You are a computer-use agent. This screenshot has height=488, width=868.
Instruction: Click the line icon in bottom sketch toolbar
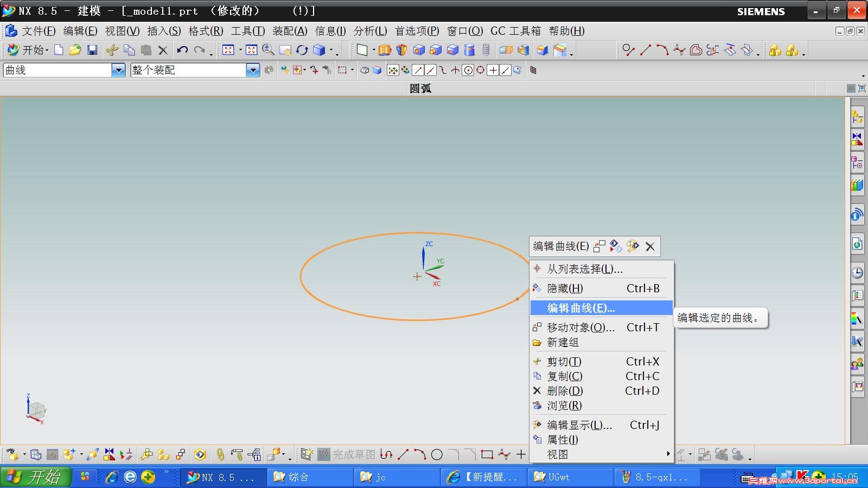[403, 454]
